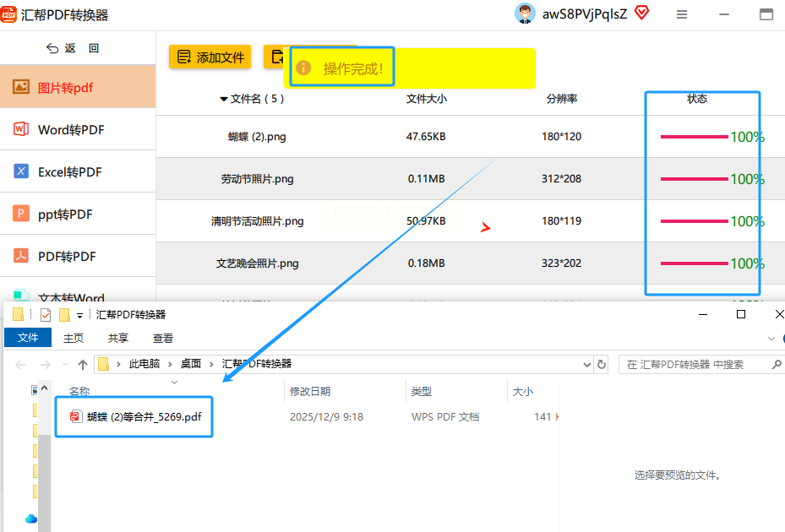Click the up-directory arrow in Explorer

(83, 365)
